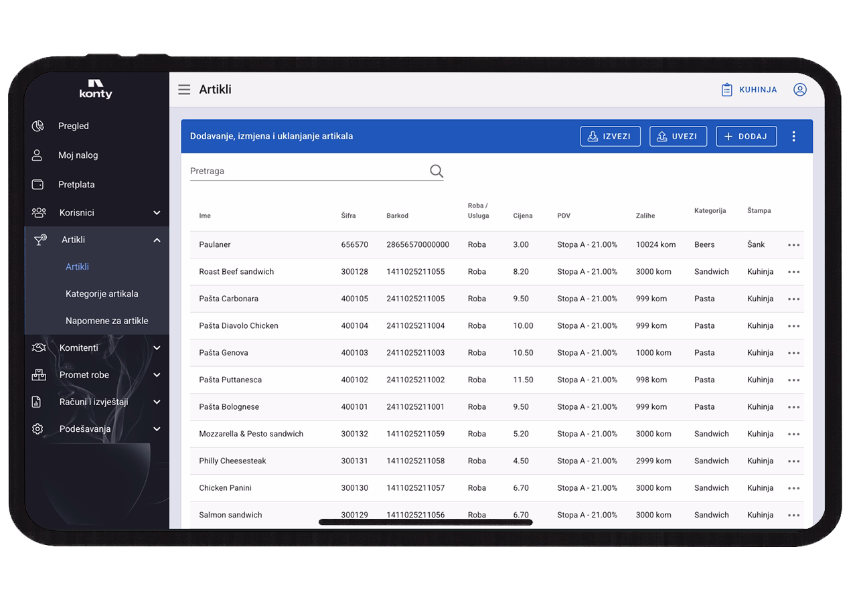The image size is (857, 616).
Task: Open row options for Pašta Genova
Action: [794, 353]
